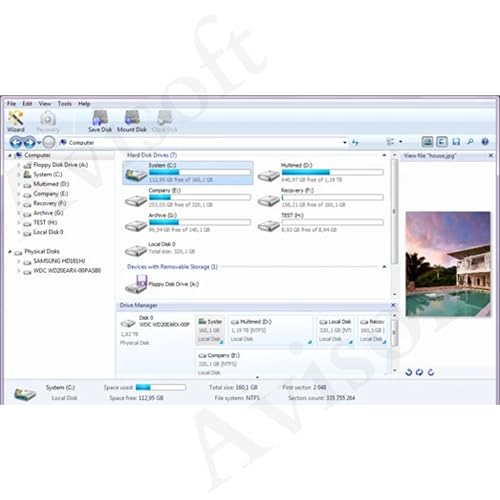Image resolution: width=500 pixels, height=500 pixels.
Task: Open the Tools menu
Action: pyautogui.click(x=65, y=104)
